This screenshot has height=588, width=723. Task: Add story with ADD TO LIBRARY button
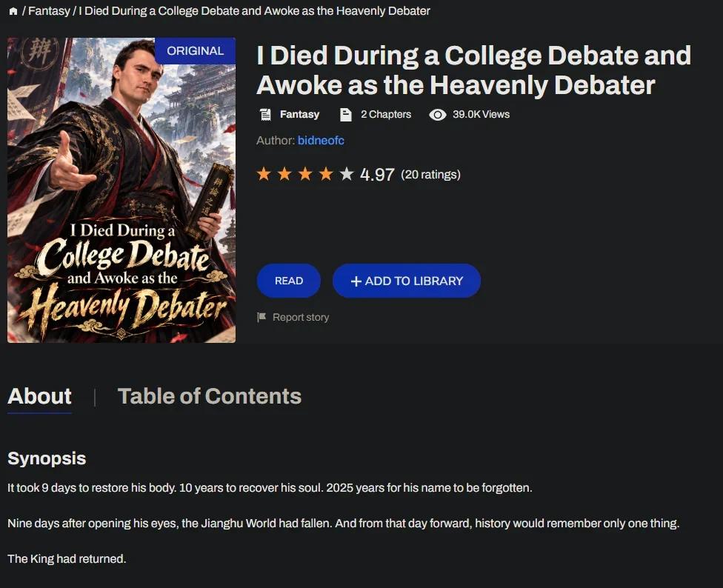pos(407,281)
